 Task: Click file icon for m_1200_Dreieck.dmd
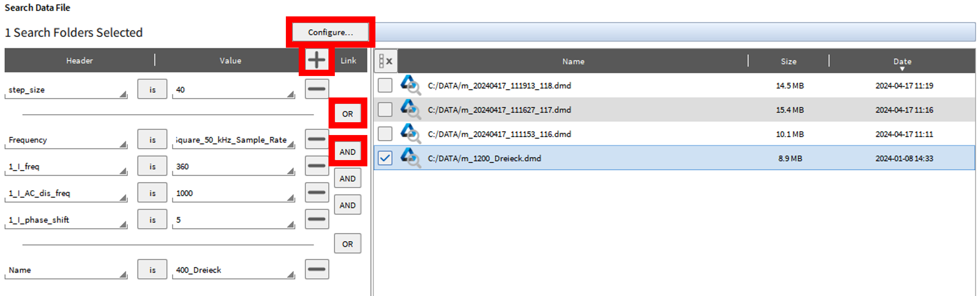[x=410, y=158]
